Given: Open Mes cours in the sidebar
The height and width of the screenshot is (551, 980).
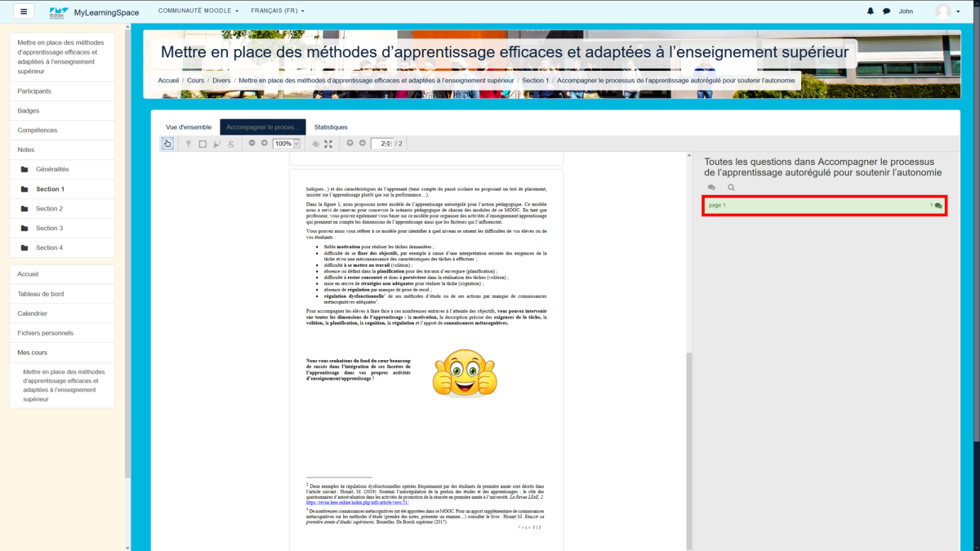Looking at the screenshot, I should click(x=62, y=353).
